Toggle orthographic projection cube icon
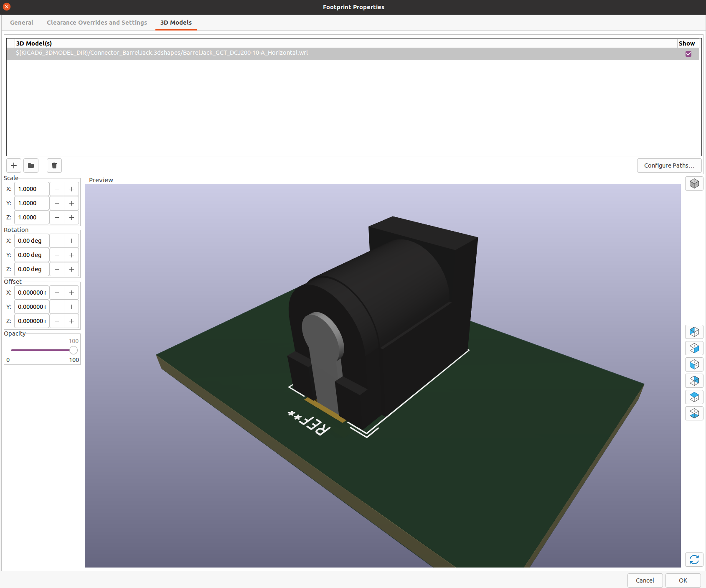706x588 pixels. point(694,183)
